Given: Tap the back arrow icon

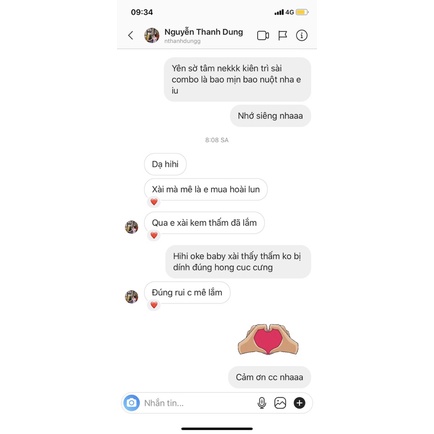Looking at the screenshot, I should coord(131,35).
